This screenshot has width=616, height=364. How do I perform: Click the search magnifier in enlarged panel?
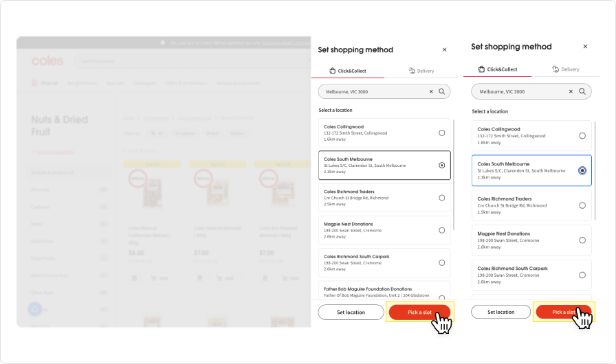pos(582,91)
